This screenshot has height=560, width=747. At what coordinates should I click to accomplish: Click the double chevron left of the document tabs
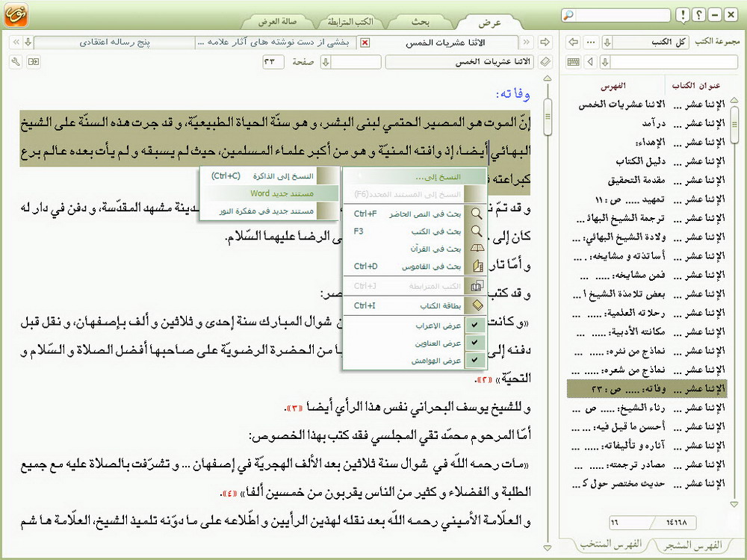click(16, 43)
